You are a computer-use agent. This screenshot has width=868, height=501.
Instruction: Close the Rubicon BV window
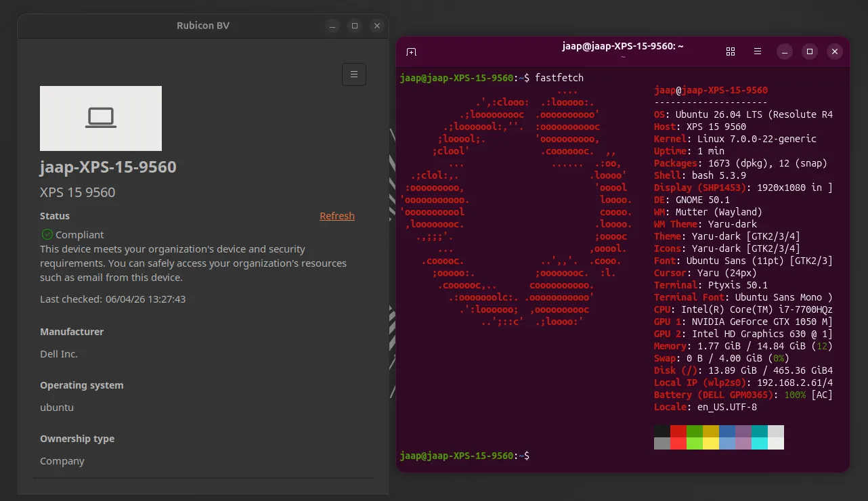(x=378, y=26)
